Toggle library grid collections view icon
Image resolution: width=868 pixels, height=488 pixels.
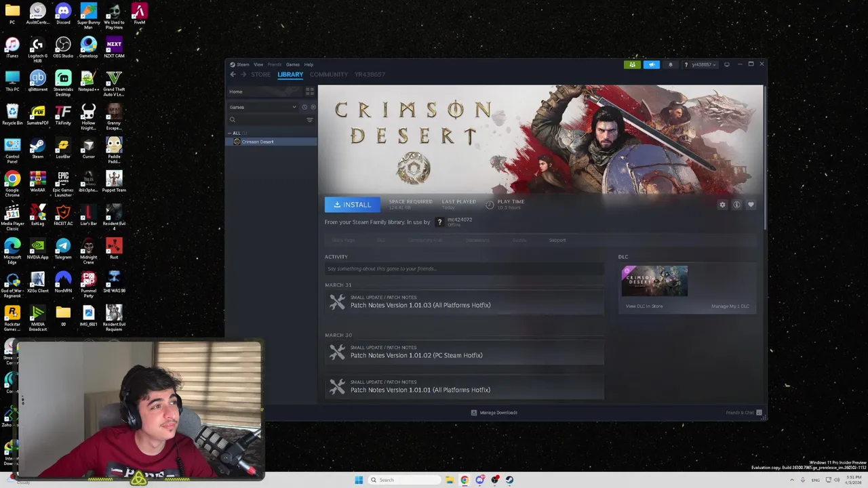click(x=310, y=91)
